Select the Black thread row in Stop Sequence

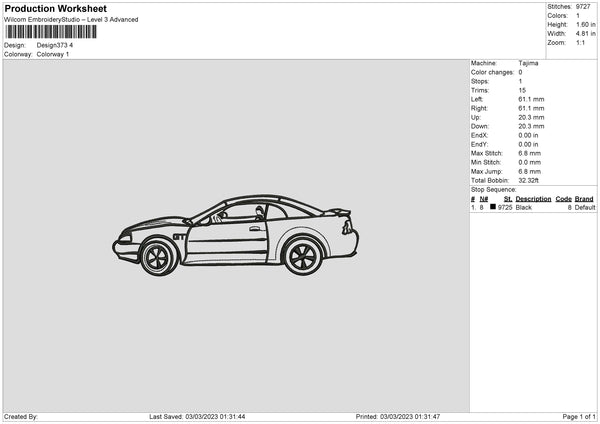point(532,207)
